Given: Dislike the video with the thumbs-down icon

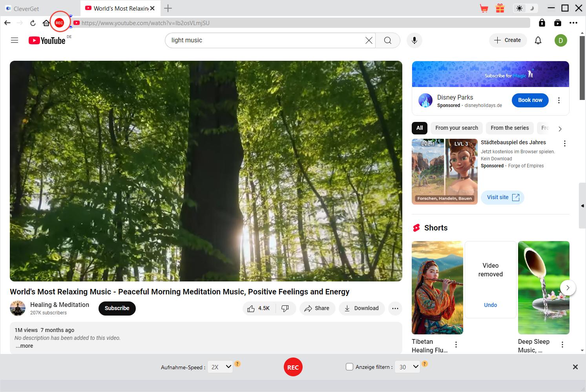Looking at the screenshot, I should [x=285, y=309].
